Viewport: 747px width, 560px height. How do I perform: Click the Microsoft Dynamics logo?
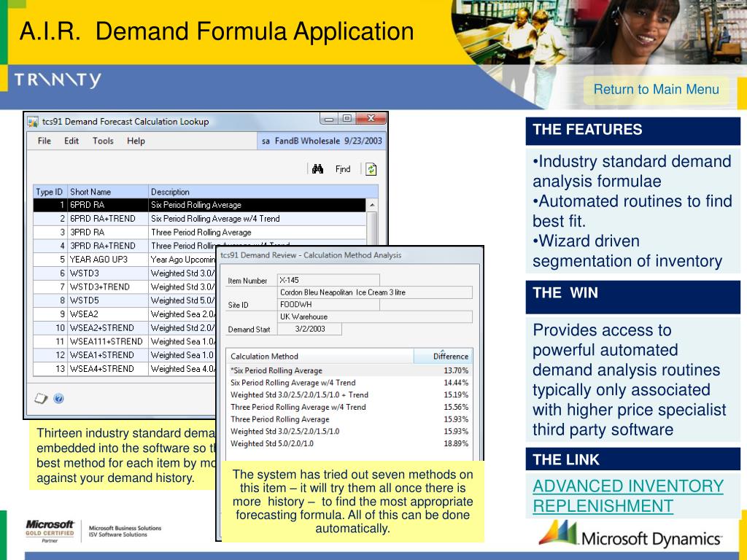coord(630,534)
